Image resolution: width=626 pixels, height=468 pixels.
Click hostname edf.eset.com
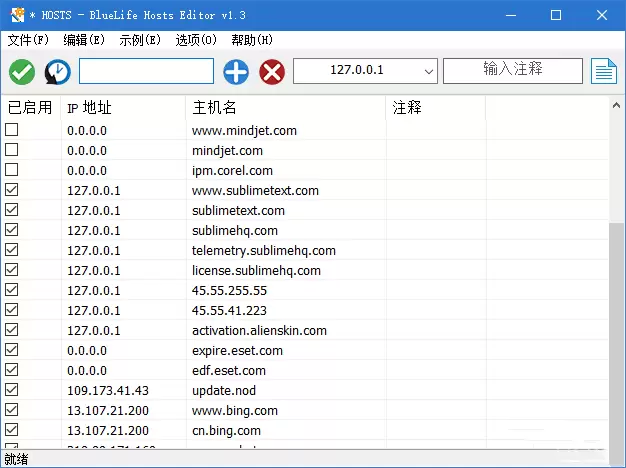229,371
